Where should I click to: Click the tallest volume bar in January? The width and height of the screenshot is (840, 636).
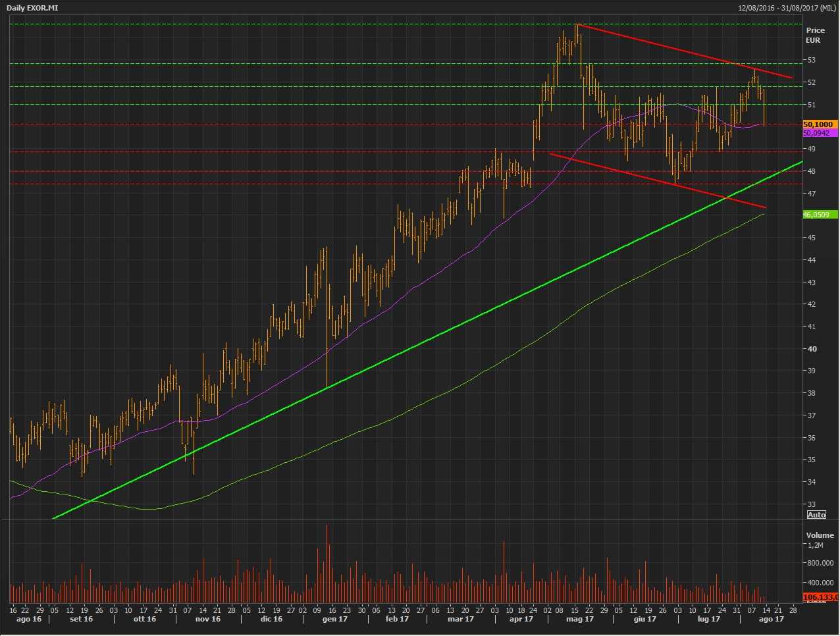(327, 563)
